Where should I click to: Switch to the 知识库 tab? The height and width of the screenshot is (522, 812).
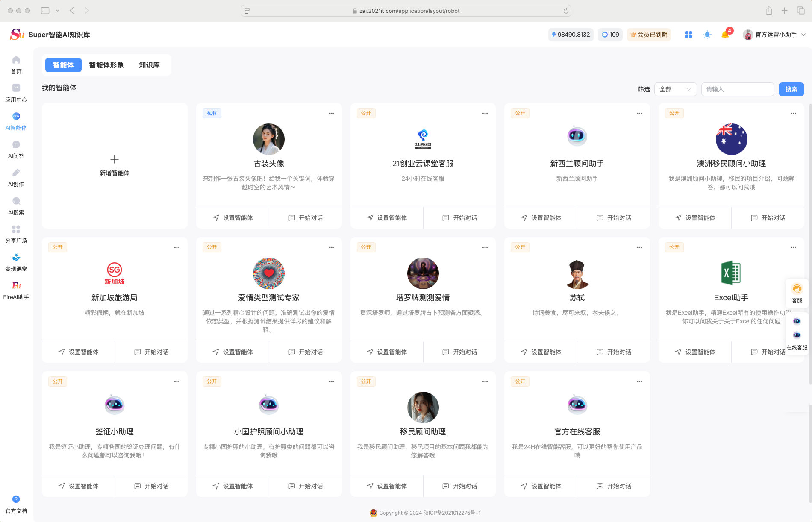(x=149, y=65)
